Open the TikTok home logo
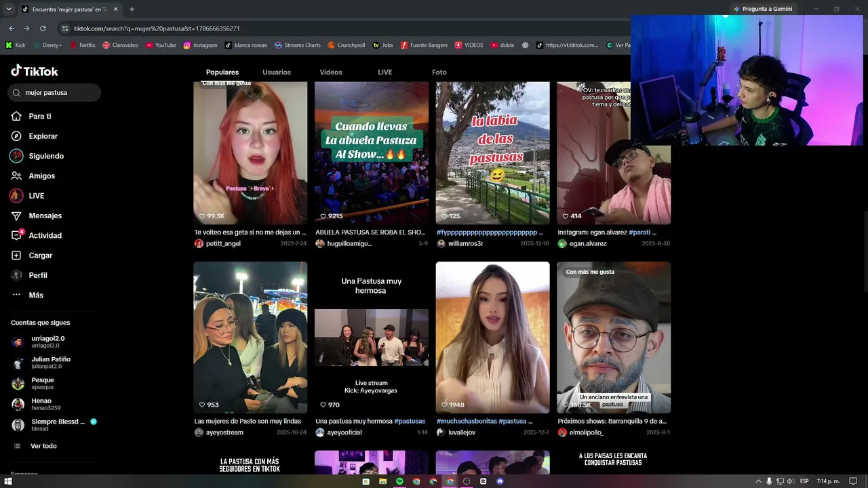 pyautogui.click(x=35, y=71)
